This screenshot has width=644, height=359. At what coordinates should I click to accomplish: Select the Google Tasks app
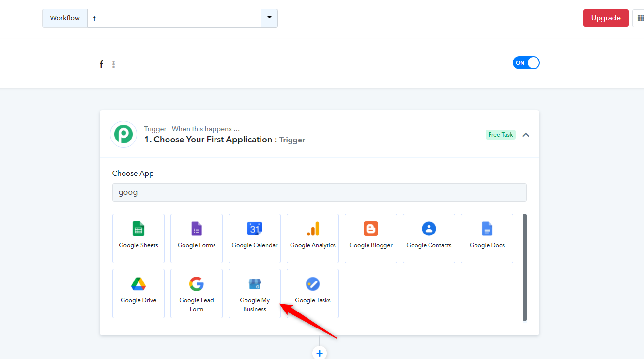pyautogui.click(x=313, y=294)
